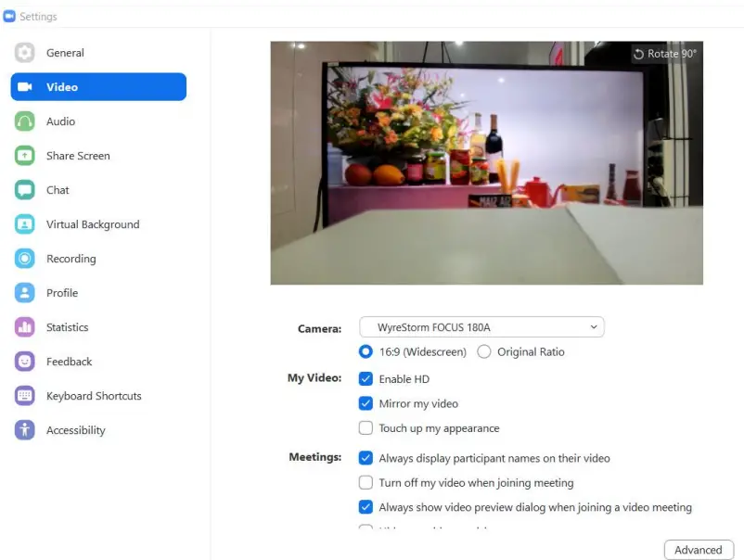
Task: Click the Accessibility figure icon
Action: [x=25, y=430]
